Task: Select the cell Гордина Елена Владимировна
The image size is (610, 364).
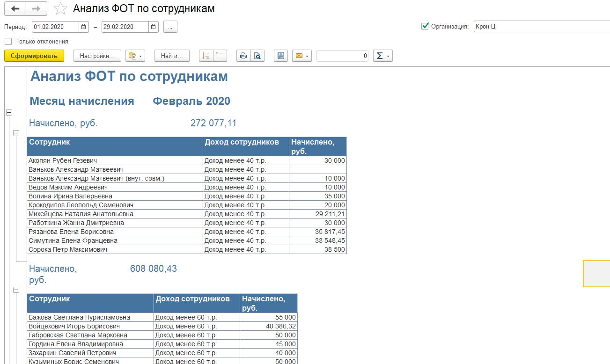Action: (x=90, y=344)
